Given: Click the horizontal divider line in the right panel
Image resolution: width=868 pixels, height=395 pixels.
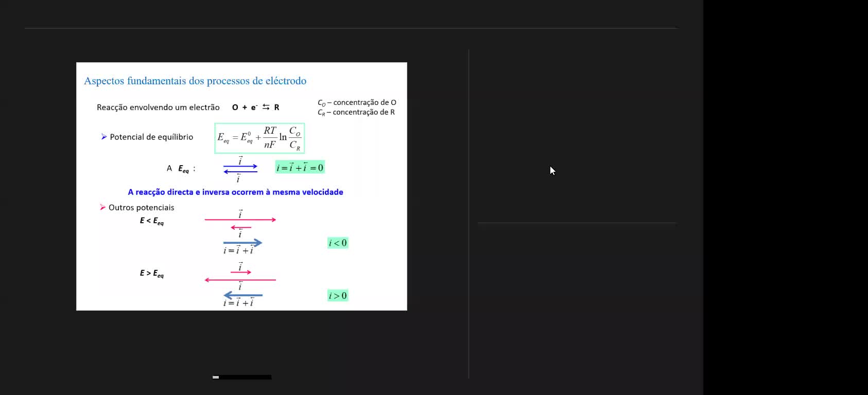Looking at the screenshot, I should 577,223.
